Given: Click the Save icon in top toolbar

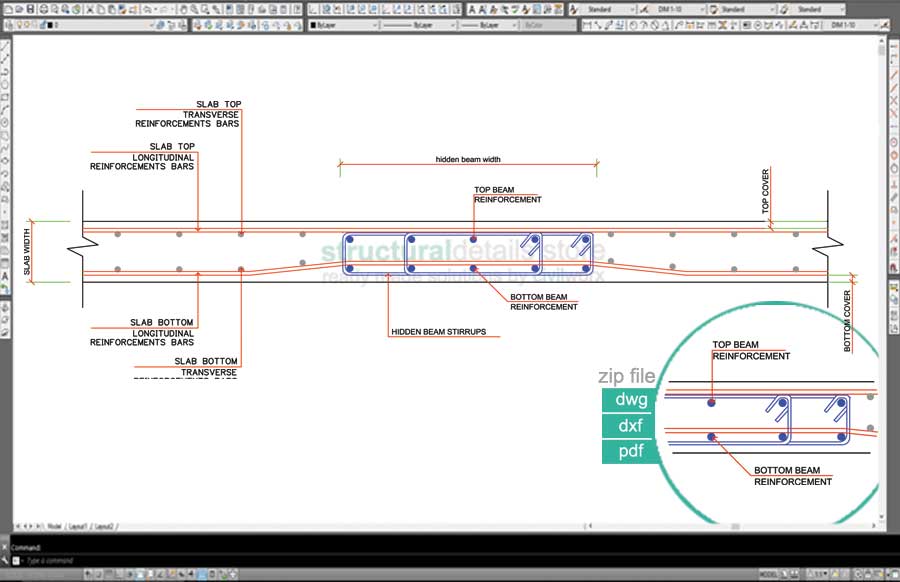Looking at the screenshot, I should click(31, 9).
